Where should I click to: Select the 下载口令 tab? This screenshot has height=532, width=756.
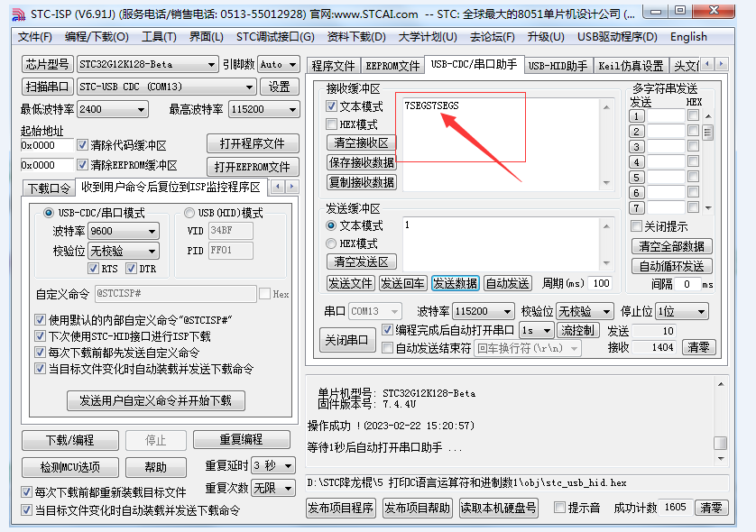click(x=49, y=188)
